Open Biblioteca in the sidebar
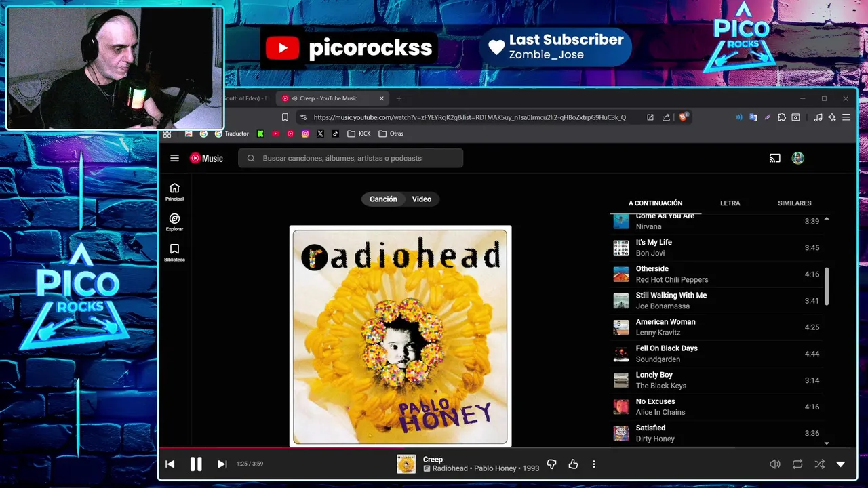 (174, 253)
